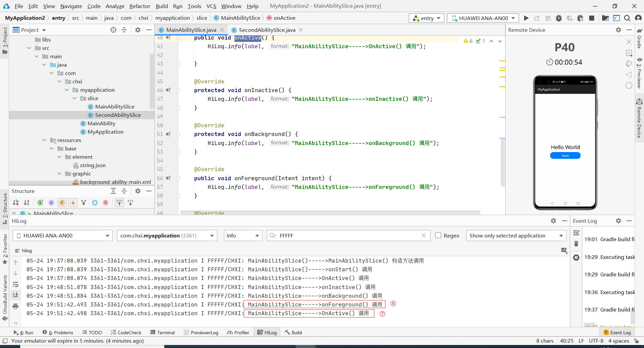Switch to SecondAbilitySlice.java editor tab
The height and width of the screenshot is (348, 644).
[x=267, y=30]
